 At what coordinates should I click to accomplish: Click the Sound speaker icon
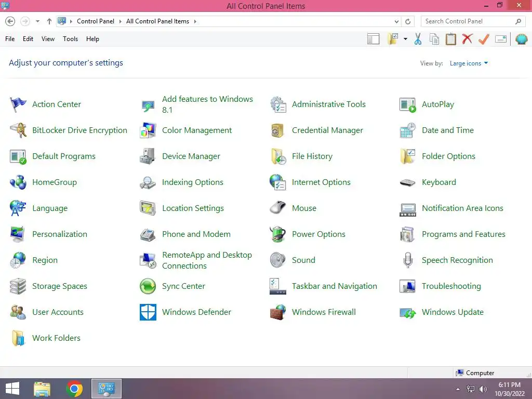coord(278,260)
